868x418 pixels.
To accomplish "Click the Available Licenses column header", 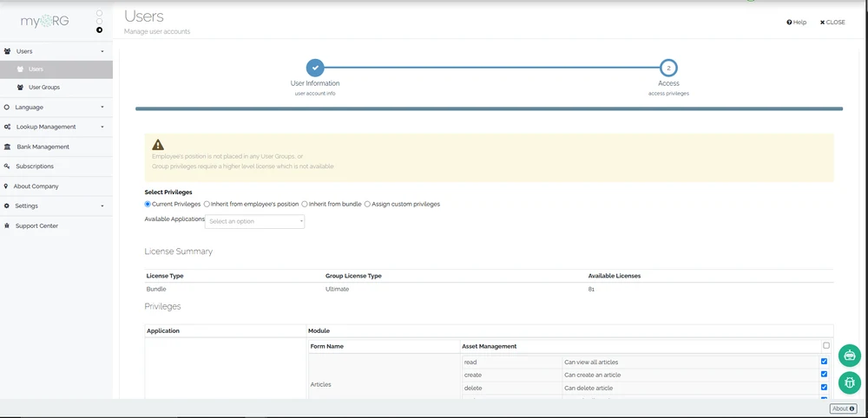I will (x=614, y=276).
